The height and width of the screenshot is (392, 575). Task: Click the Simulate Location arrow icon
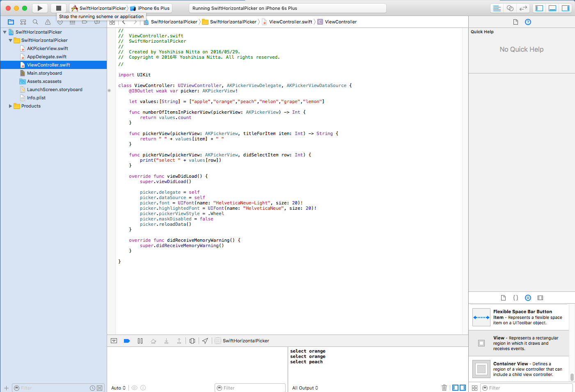pyautogui.click(x=205, y=341)
